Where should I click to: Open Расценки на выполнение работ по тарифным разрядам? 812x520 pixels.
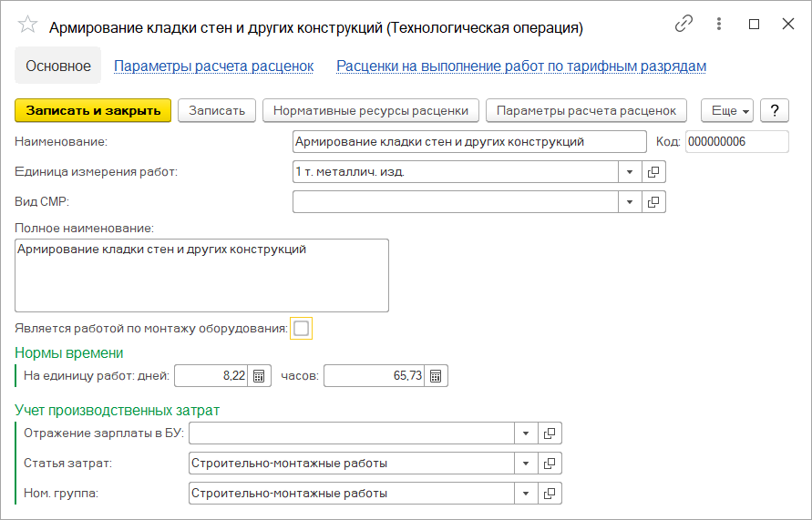click(x=521, y=66)
